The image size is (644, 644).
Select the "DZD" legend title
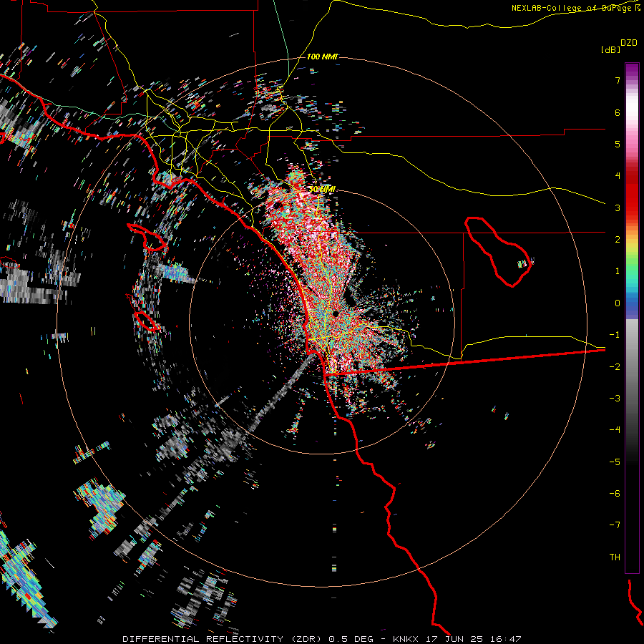click(629, 43)
